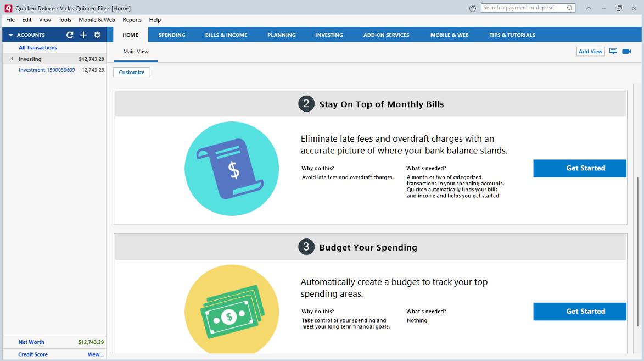Click the Add View button
Screen dimensions: 644x361
pyautogui.click(x=591, y=52)
